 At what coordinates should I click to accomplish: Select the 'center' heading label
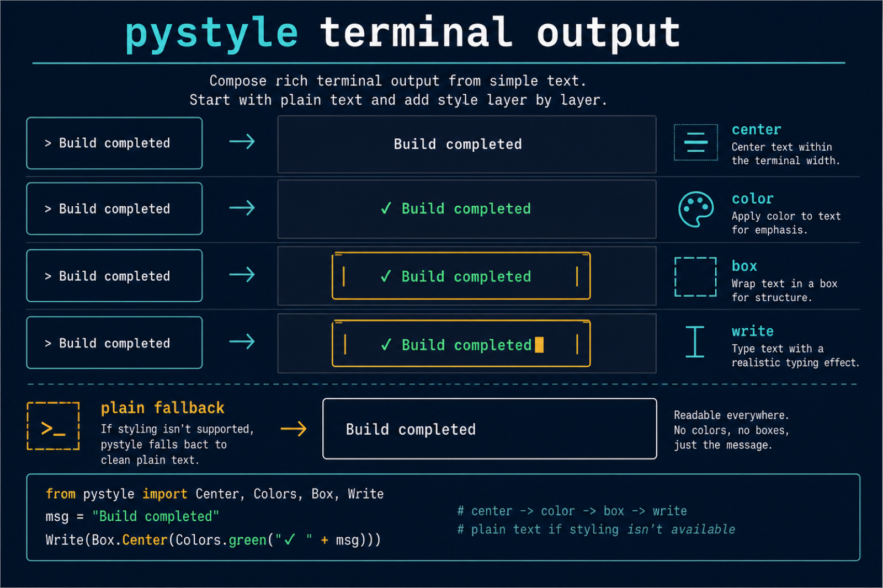pos(756,130)
